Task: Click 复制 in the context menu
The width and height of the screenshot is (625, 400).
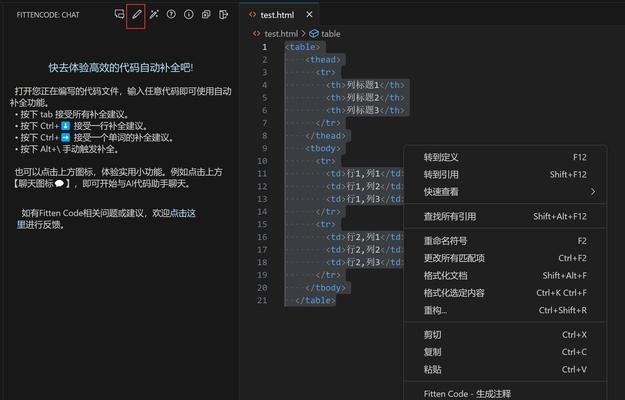Action: pos(505,352)
